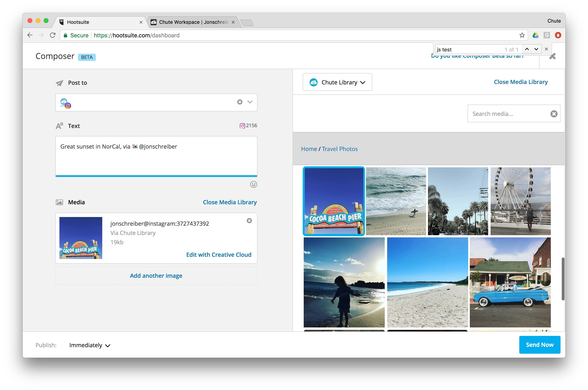This screenshot has width=588, height=390.
Task: Click the Chute Library camera icon
Action: pos(314,82)
